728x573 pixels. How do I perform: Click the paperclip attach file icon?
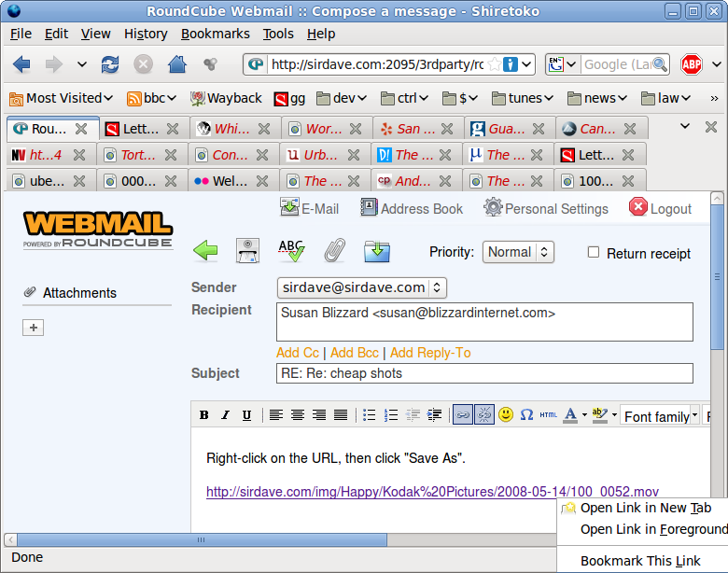(335, 251)
